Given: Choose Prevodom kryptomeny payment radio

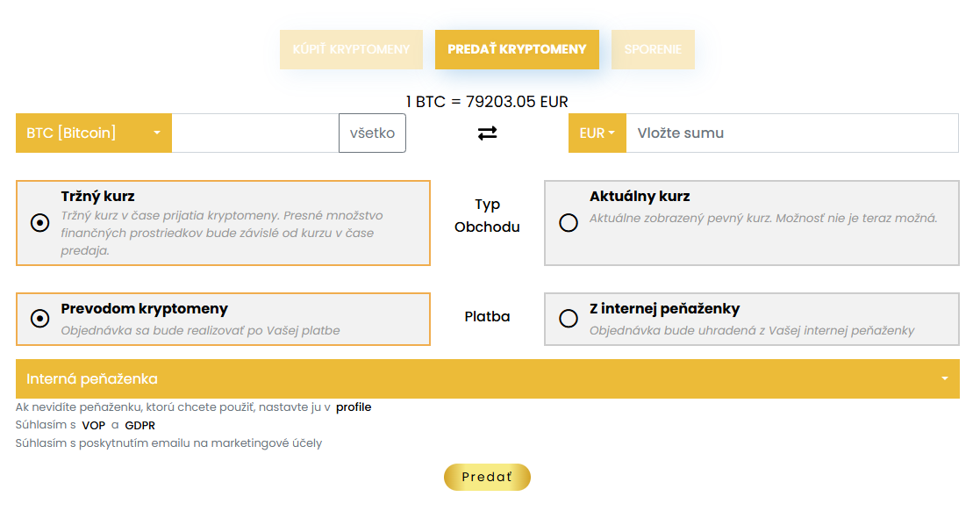Looking at the screenshot, I should pyautogui.click(x=39, y=319).
